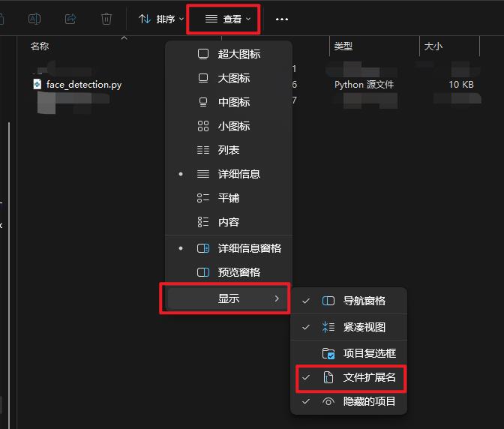Click the Rename toolbar icon
The width and height of the screenshot is (504, 429).
34,19
